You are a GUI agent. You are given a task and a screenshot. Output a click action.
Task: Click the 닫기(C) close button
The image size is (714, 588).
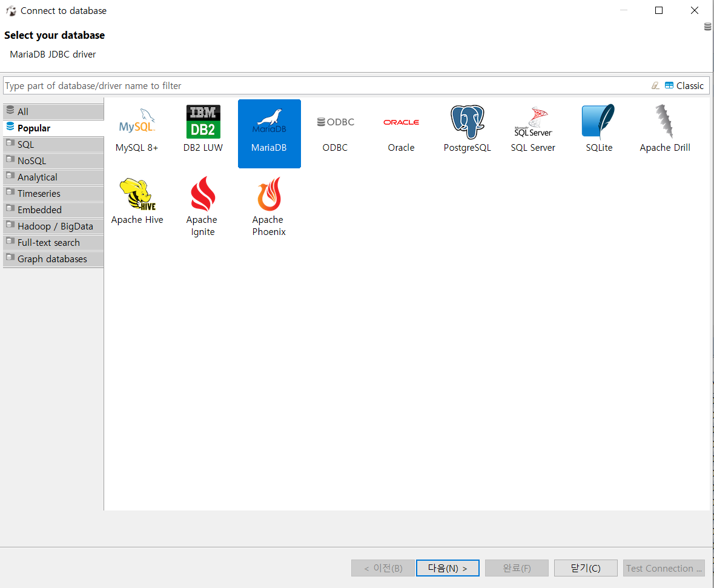[x=586, y=568]
